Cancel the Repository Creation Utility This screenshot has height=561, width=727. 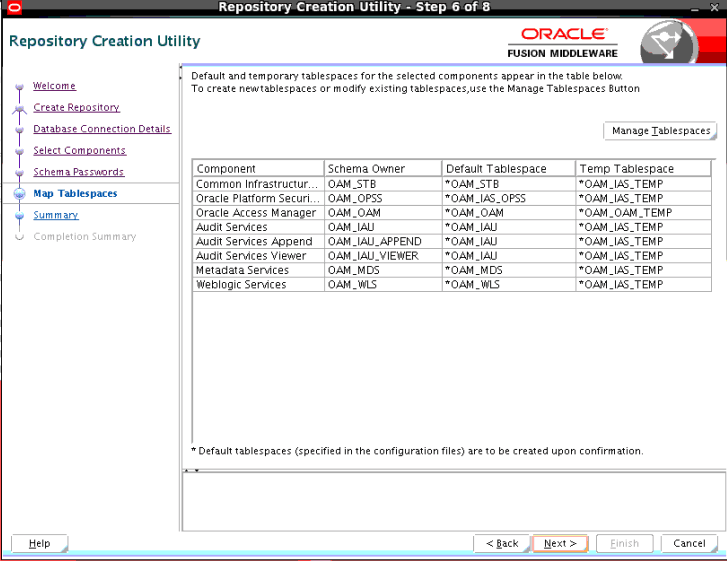pyautogui.click(x=689, y=543)
